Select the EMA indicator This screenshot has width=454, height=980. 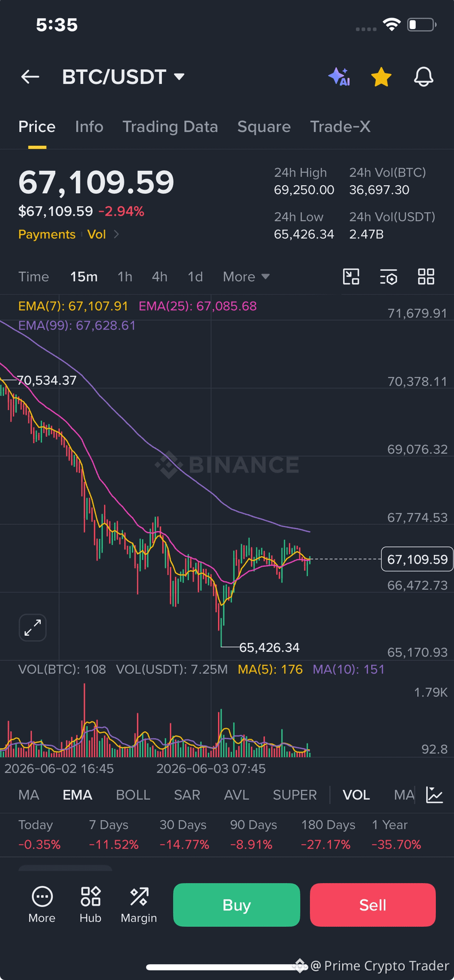(77, 795)
